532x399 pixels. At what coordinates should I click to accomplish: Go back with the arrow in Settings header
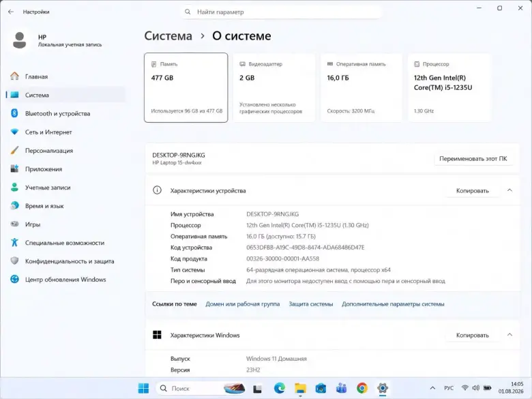click(x=11, y=12)
